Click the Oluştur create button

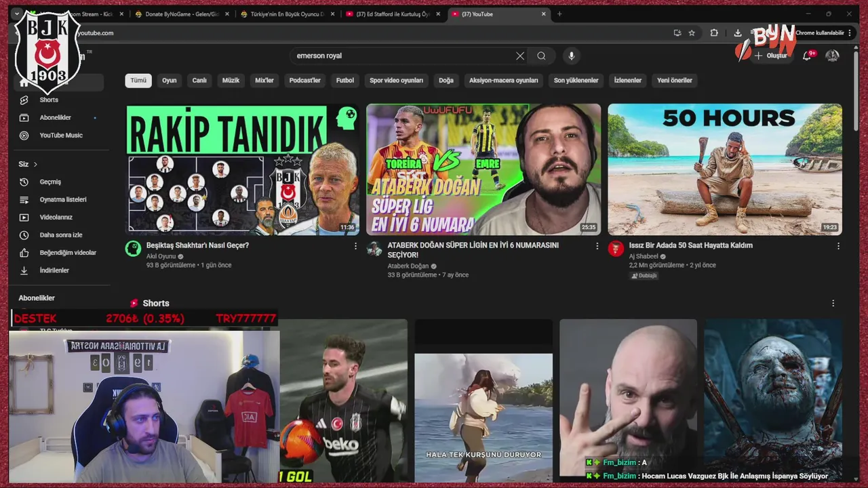(771, 56)
